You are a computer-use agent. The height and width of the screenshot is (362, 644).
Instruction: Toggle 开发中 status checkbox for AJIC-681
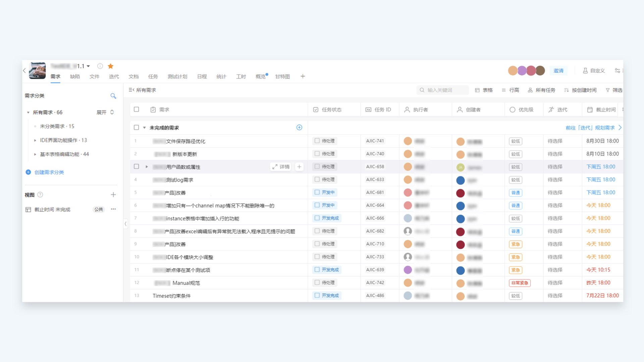[317, 192]
